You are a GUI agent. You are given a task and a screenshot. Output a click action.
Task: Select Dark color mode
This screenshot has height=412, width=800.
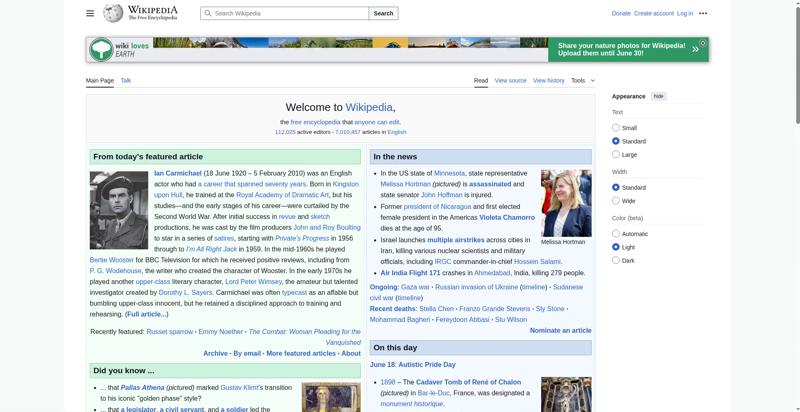point(616,260)
